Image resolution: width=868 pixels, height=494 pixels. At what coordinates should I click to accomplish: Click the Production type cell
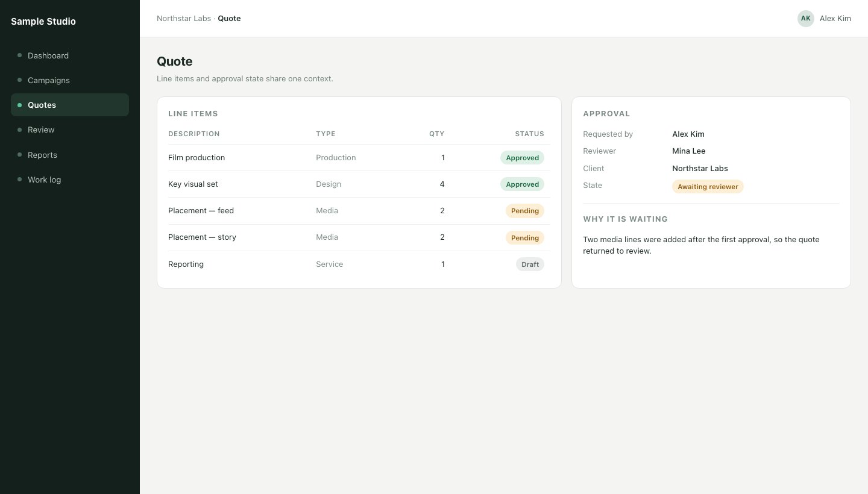pos(336,158)
